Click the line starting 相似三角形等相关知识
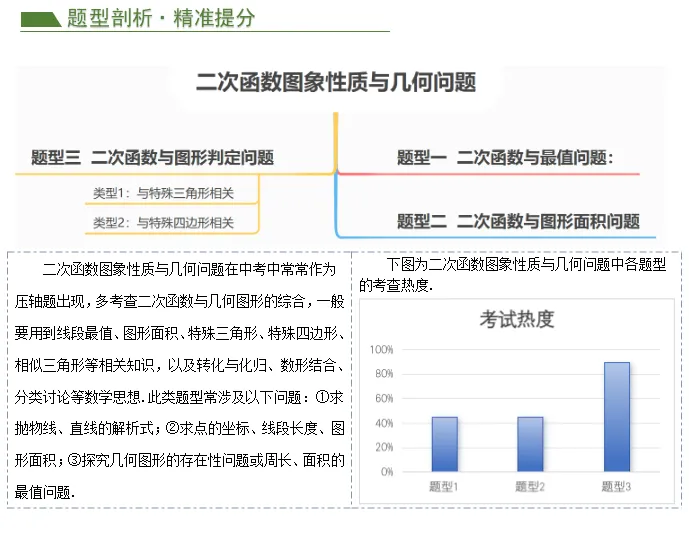Image resolution: width=689 pixels, height=538 pixels. point(179,365)
